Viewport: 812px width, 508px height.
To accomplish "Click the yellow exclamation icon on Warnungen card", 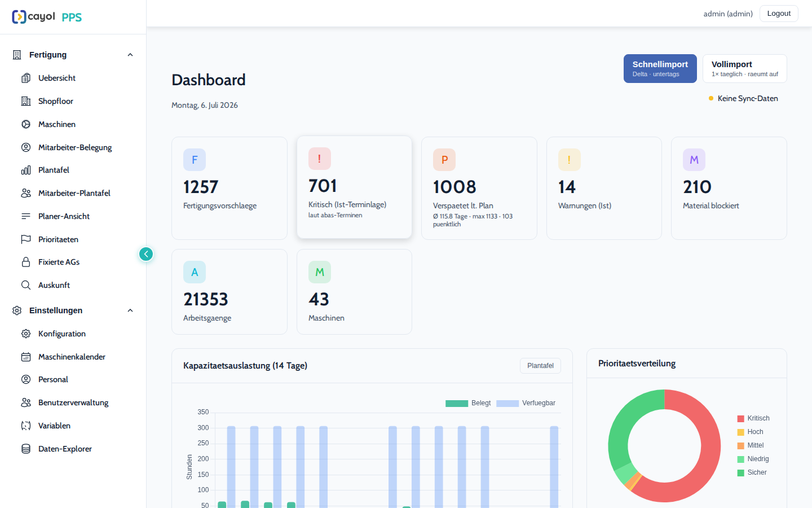I will pyautogui.click(x=569, y=160).
